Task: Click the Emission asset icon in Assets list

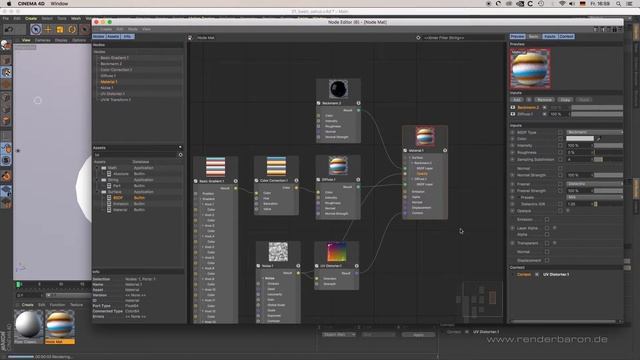Action: click(x=109, y=204)
